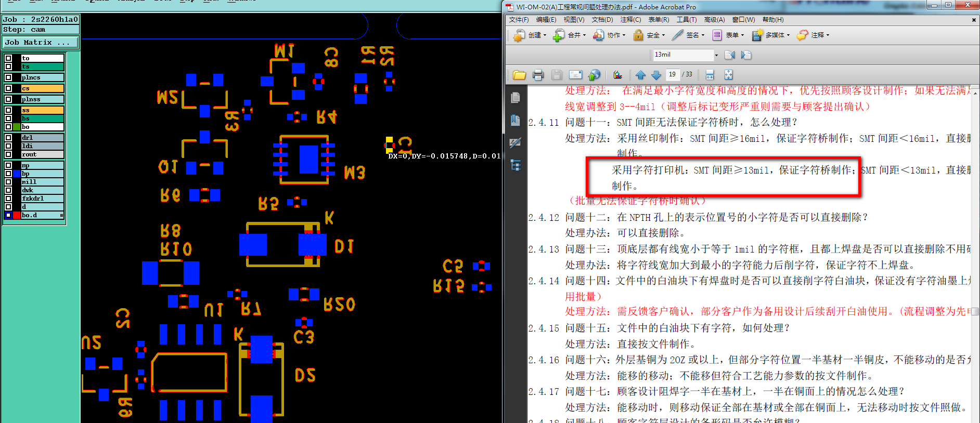Open the Signatures panel in Acrobat sidebar
Image resolution: width=980 pixels, height=423 pixels.
pyautogui.click(x=515, y=143)
